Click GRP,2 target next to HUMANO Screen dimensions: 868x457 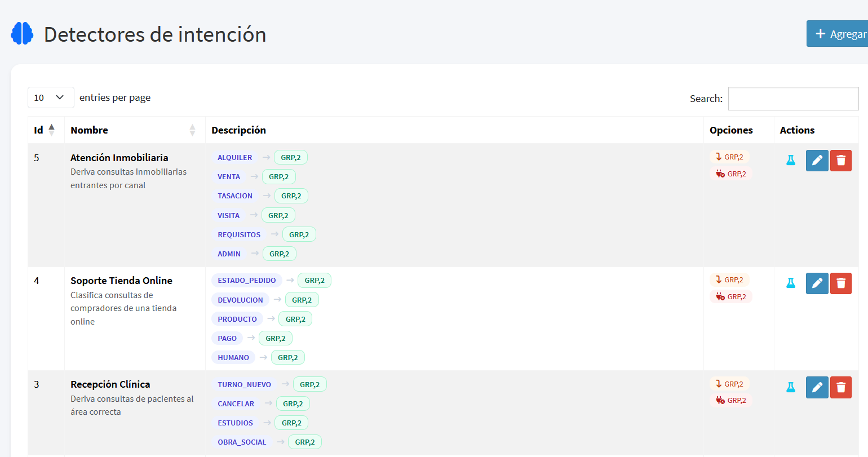288,358
